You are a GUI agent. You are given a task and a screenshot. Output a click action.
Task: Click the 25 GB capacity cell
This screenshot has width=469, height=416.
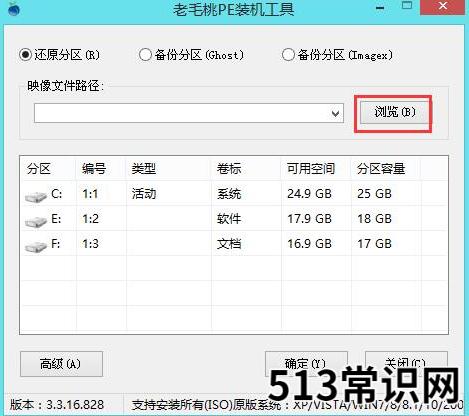point(374,194)
